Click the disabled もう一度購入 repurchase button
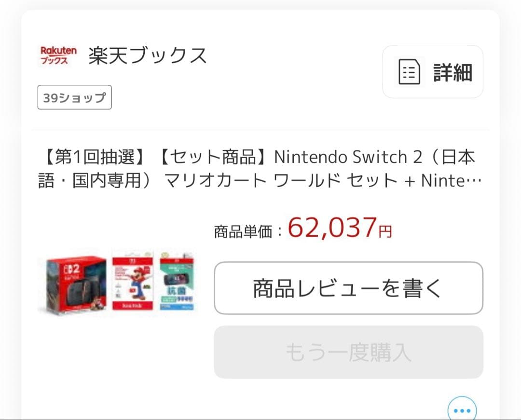521x420 pixels. [x=348, y=352]
